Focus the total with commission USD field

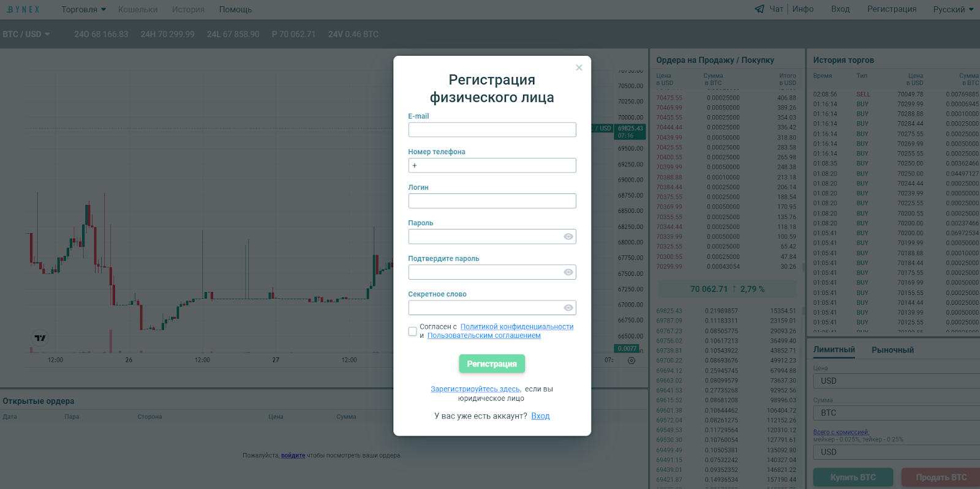[x=897, y=452]
